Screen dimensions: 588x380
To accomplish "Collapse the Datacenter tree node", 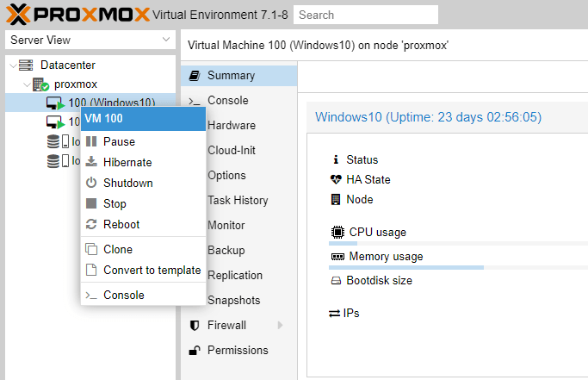I will pyautogui.click(x=13, y=65).
